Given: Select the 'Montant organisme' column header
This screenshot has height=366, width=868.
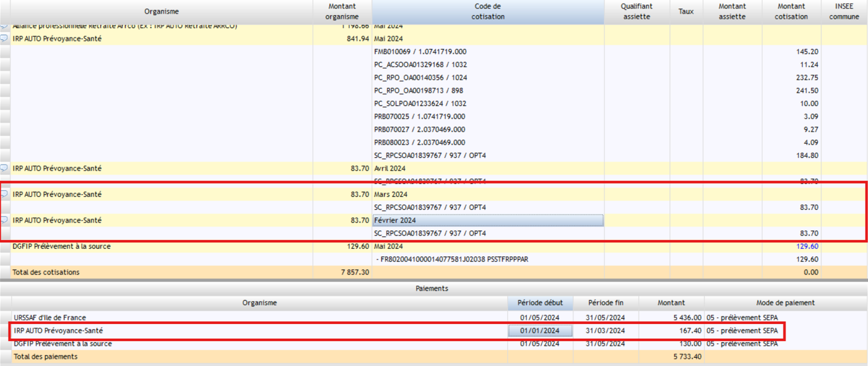Looking at the screenshot, I should tap(342, 12).
